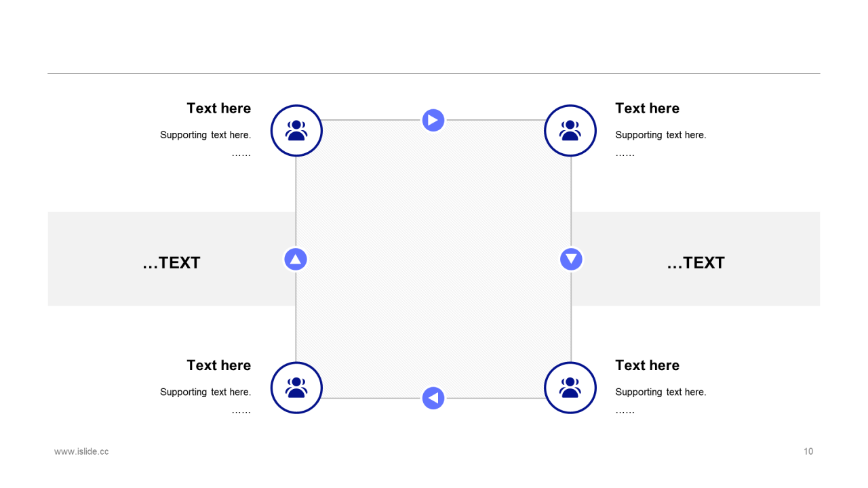Click the bottom-right people group icon
This screenshot has height=488, width=868.
click(x=570, y=388)
